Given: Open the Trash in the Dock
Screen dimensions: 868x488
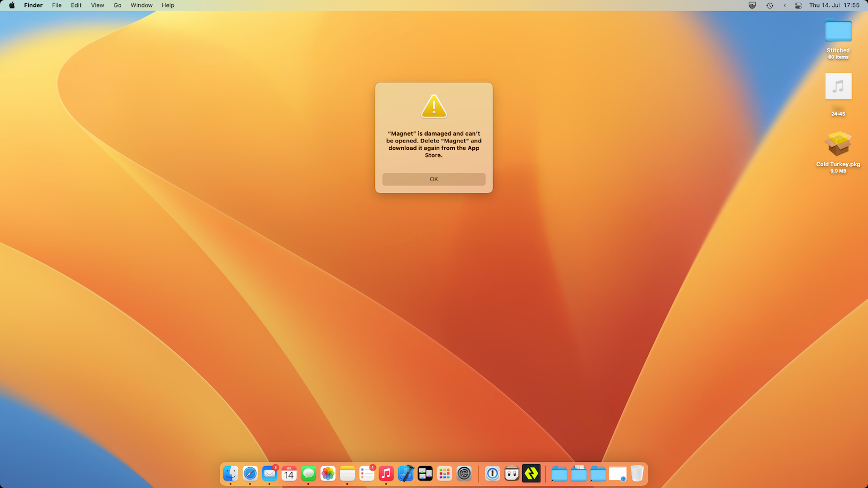Looking at the screenshot, I should point(637,473).
